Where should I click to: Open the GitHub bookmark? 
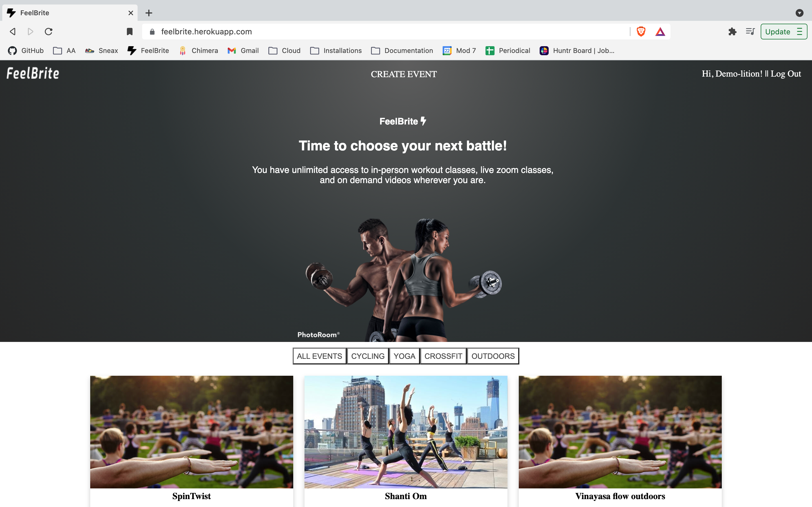click(26, 51)
